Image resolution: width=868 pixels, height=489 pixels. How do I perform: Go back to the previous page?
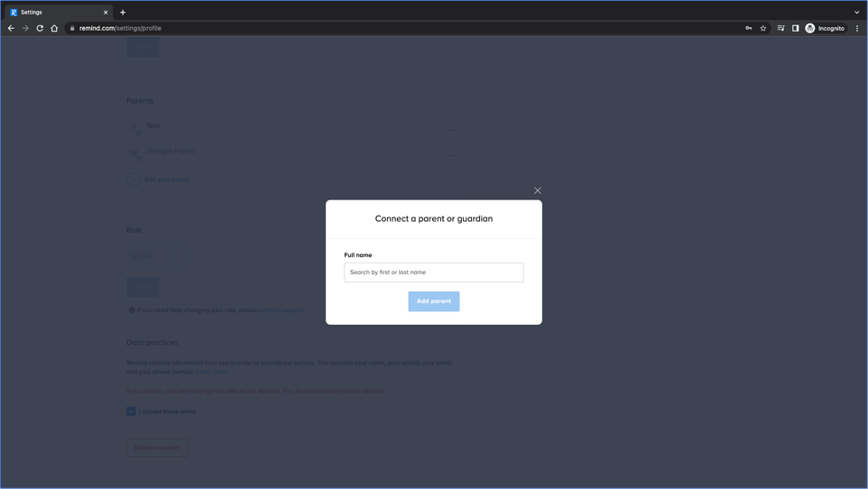coord(11,28)
